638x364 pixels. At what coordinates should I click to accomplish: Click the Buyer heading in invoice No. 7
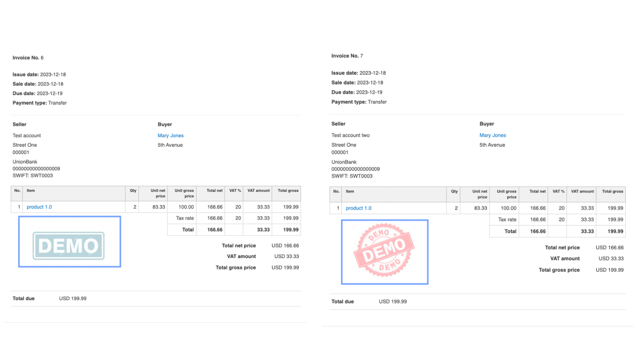487,124
